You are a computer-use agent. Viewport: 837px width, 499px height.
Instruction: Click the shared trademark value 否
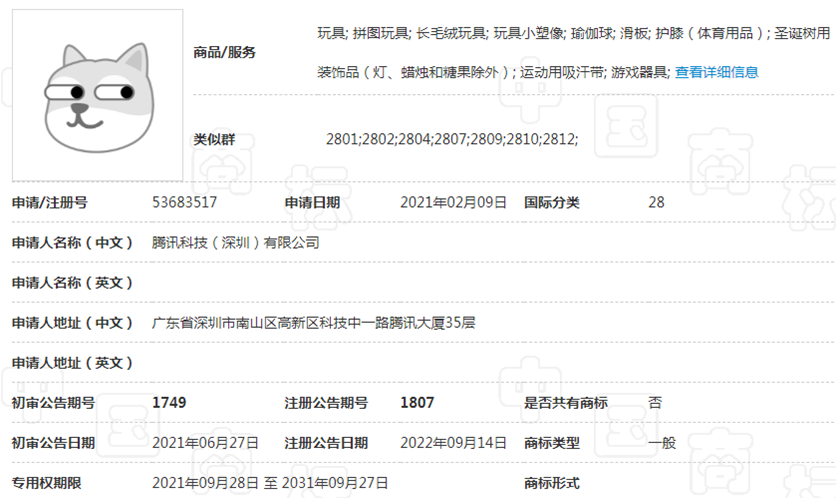pos(655,402)
